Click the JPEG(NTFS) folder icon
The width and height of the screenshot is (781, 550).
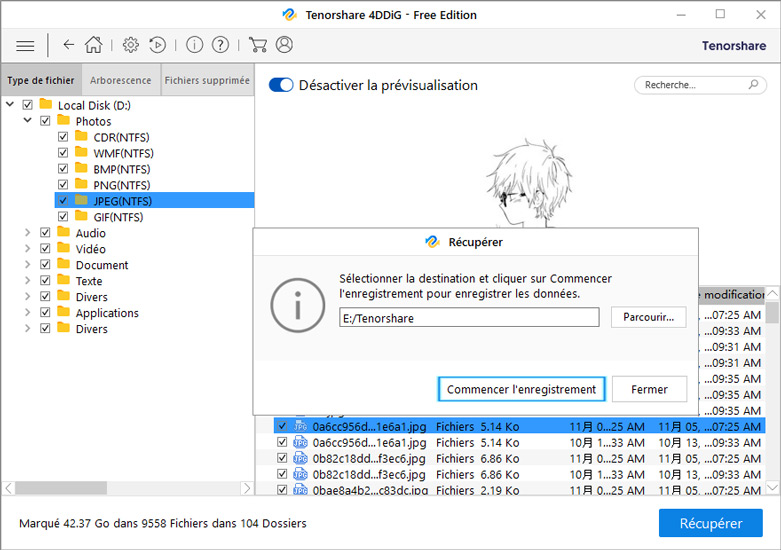[x=81, y=200]
